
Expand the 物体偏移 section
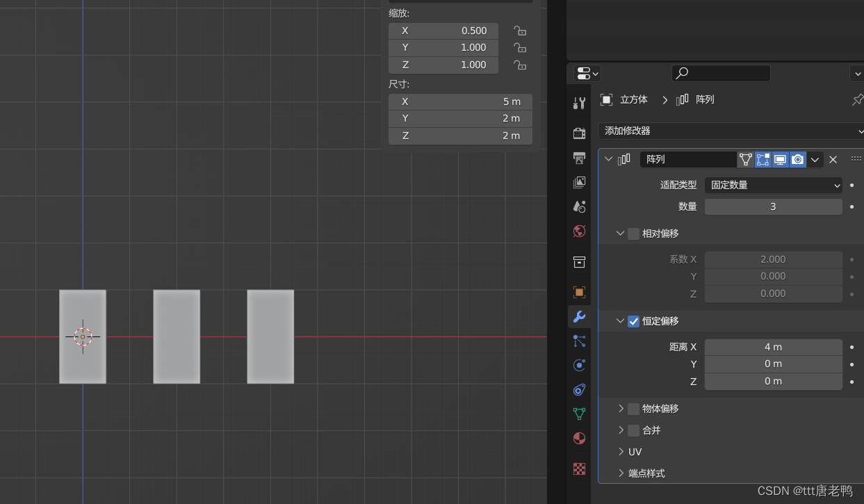[620, 409]
